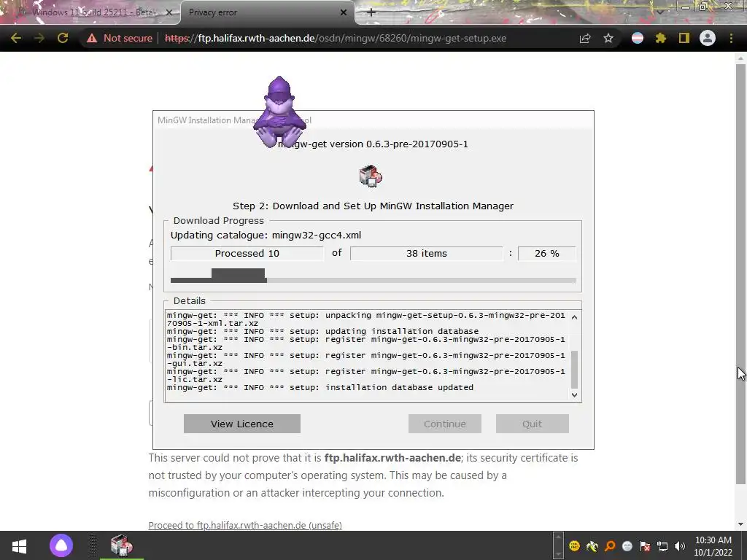The image size is (747, 560).
Task: Click MinGW installer taskbar icon
Action: click(122, 545)
